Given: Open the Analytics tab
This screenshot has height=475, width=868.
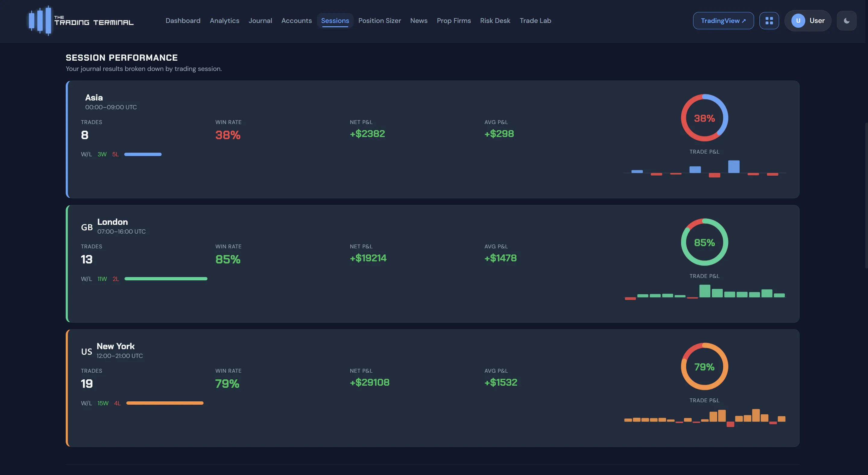Looking at the screenshot, I should (224, 21).
